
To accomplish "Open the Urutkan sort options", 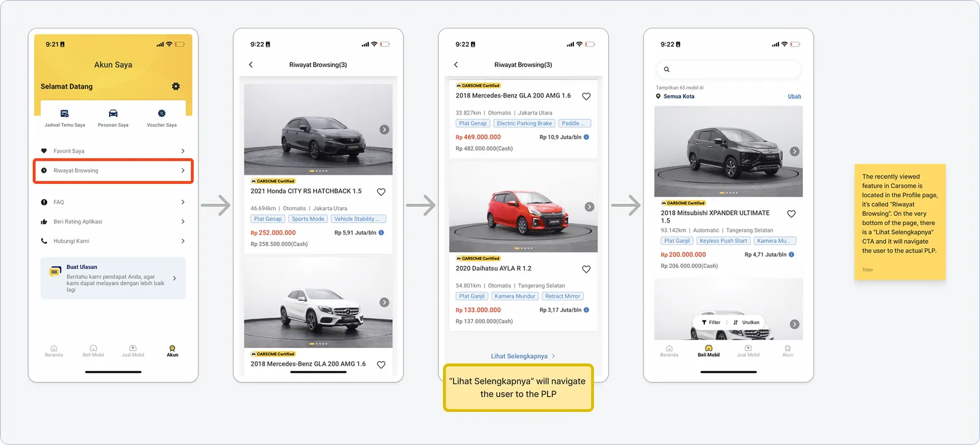I will pos(747,322).
